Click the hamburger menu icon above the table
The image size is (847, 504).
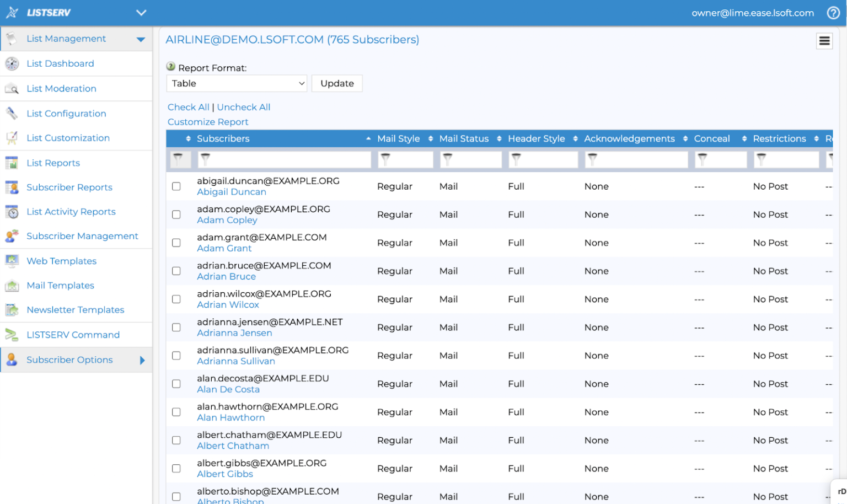(x=824, y=41)
